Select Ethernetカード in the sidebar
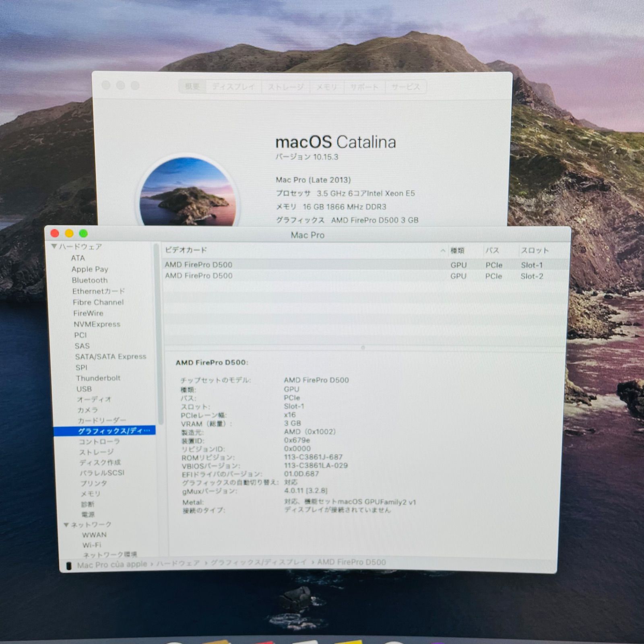Image resolution: width=644 pixels, height=644 pixels. (x=99, y=291)
